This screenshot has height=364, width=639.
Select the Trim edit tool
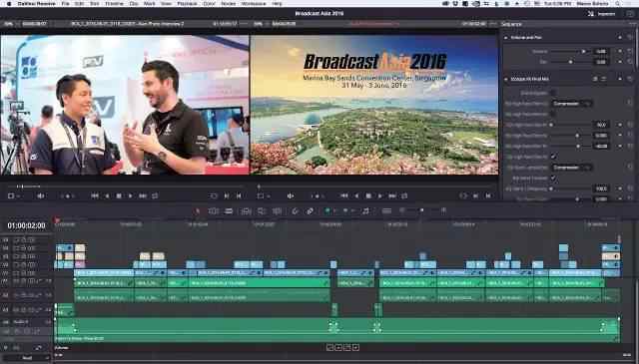[x=213, y=210]
